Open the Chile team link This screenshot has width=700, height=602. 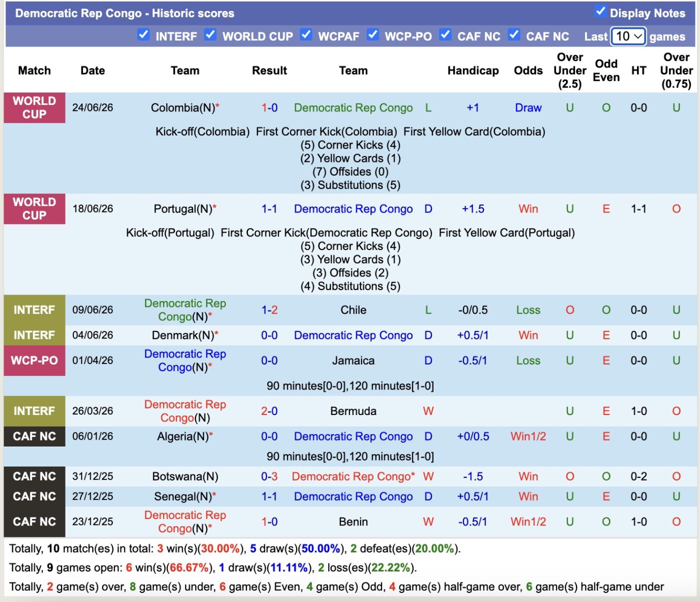353,310
